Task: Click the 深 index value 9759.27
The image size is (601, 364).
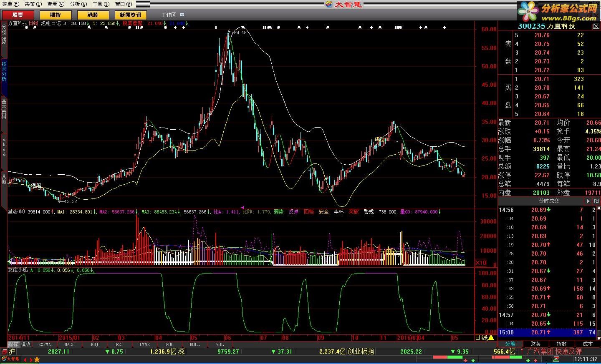Action: click(228, 351)
